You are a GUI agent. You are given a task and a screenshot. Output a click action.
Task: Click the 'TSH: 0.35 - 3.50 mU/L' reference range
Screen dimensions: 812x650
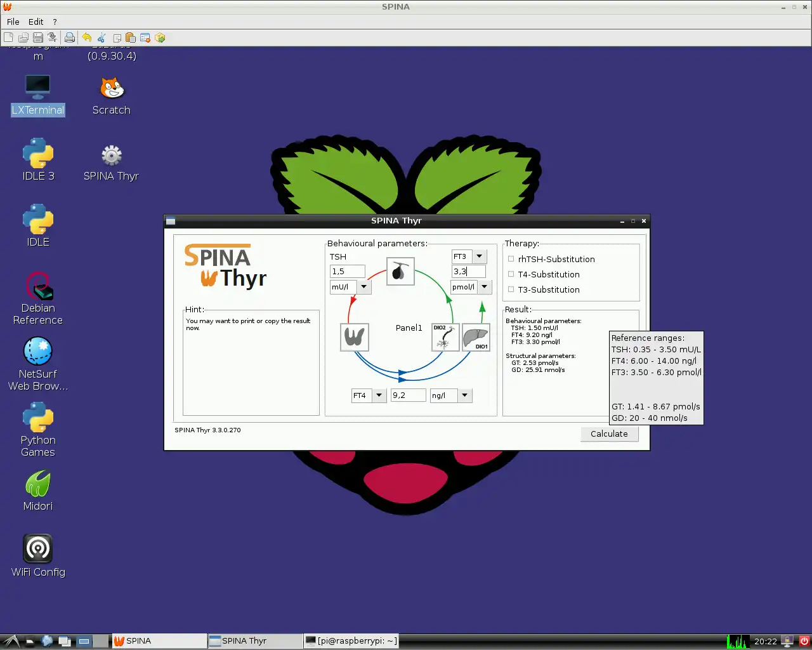pyautogui.click(x=656, y=350)
